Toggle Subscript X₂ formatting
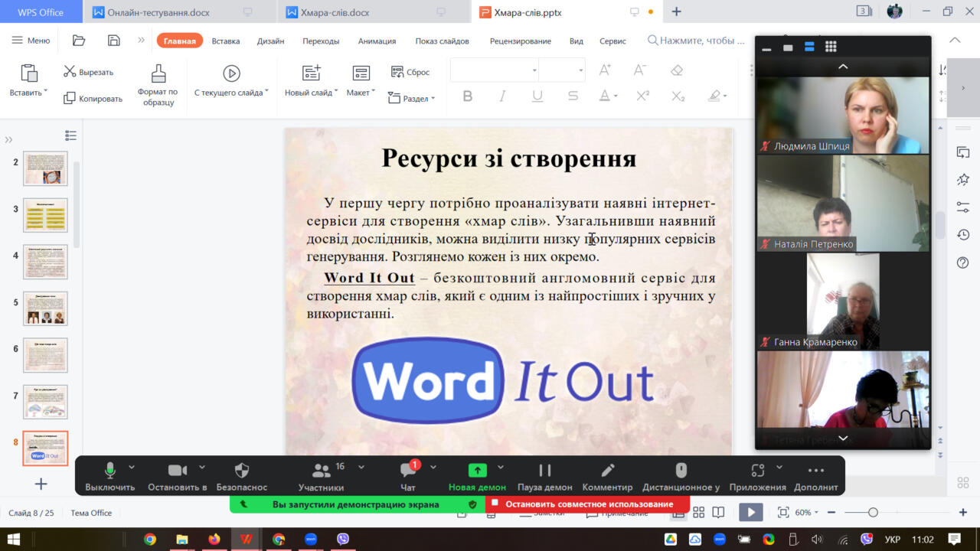Screen dimensions: 980x551 click(678, 96)
